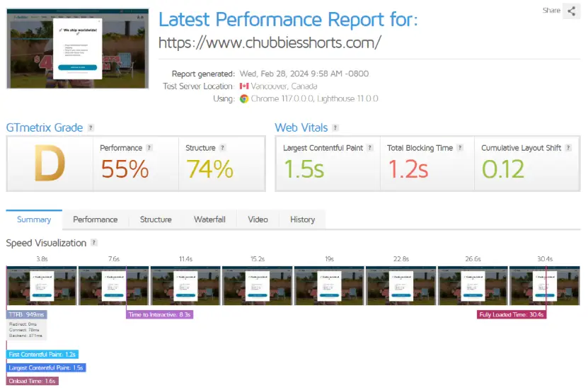Click the chubbiesshorts.com URL link

tap(270, 42)
